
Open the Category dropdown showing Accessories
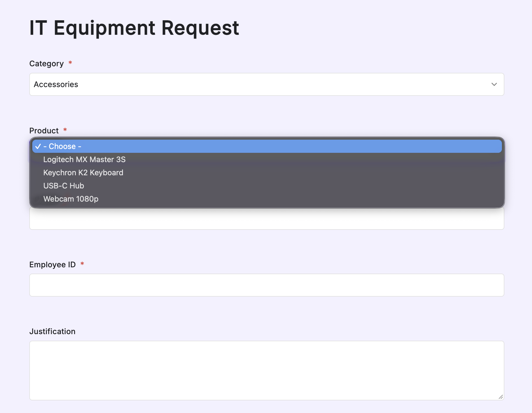267,84
